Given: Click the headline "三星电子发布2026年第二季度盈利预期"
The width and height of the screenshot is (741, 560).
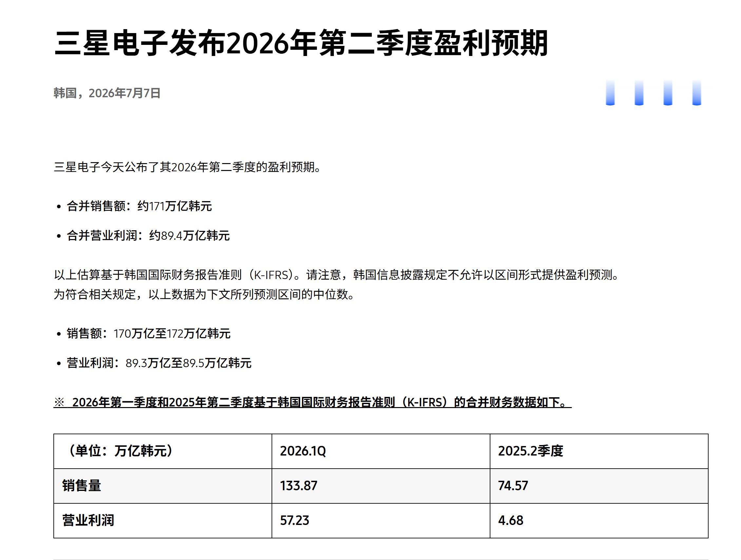Looking at the screenshot, I should [x=301, y=43].
